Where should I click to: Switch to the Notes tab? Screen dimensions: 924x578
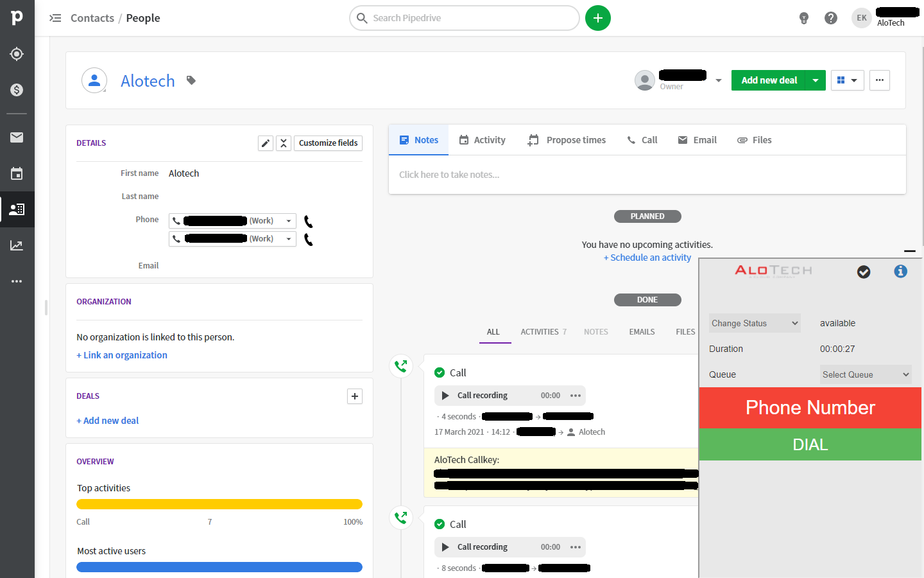(419, 140)
